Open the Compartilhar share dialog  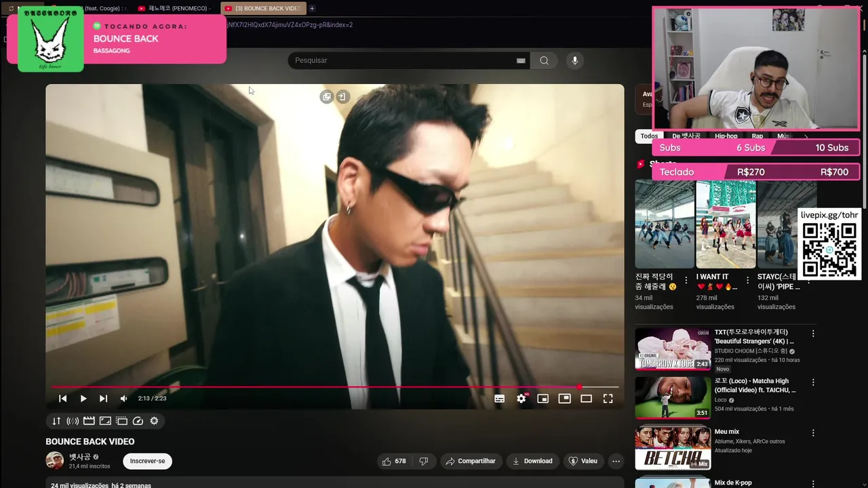[x=471, y=461]
